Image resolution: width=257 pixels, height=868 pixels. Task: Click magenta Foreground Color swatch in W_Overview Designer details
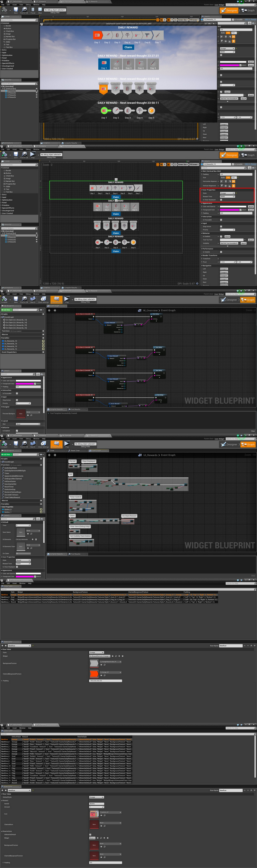click(x=229, y=210)
